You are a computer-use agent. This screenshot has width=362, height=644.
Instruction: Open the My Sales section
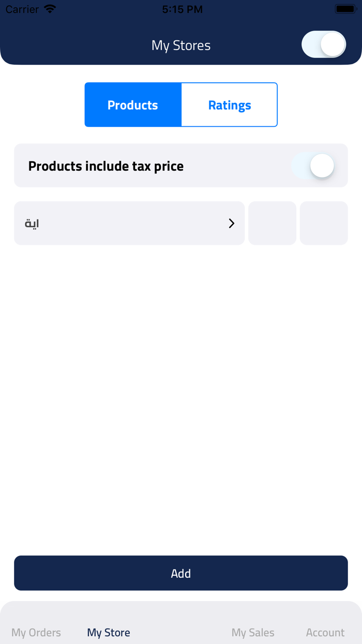coord(253,632)
